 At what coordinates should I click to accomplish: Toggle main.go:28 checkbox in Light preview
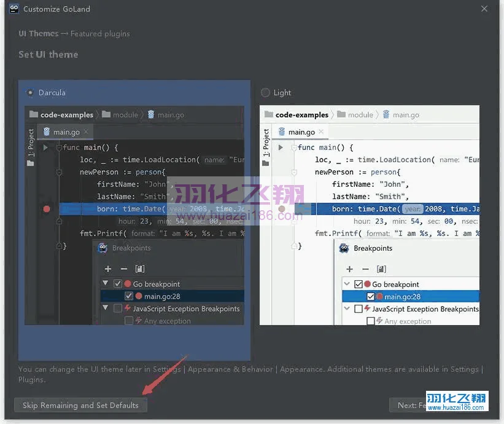(x=371, y=296)
